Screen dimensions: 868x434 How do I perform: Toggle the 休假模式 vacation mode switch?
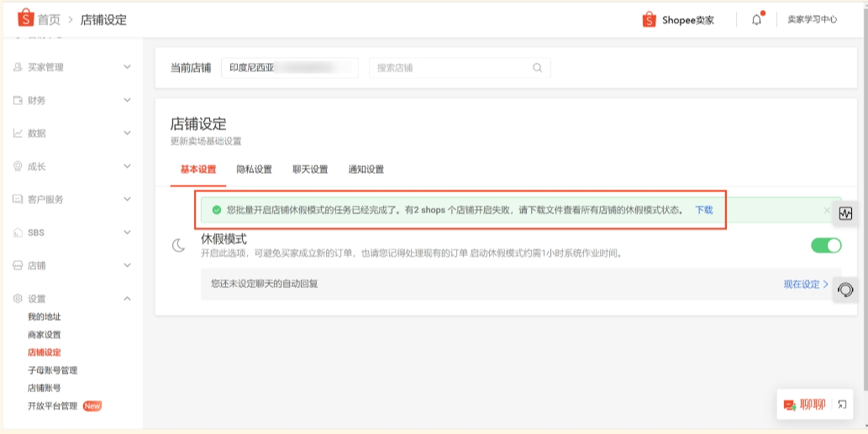coord(825,245)
